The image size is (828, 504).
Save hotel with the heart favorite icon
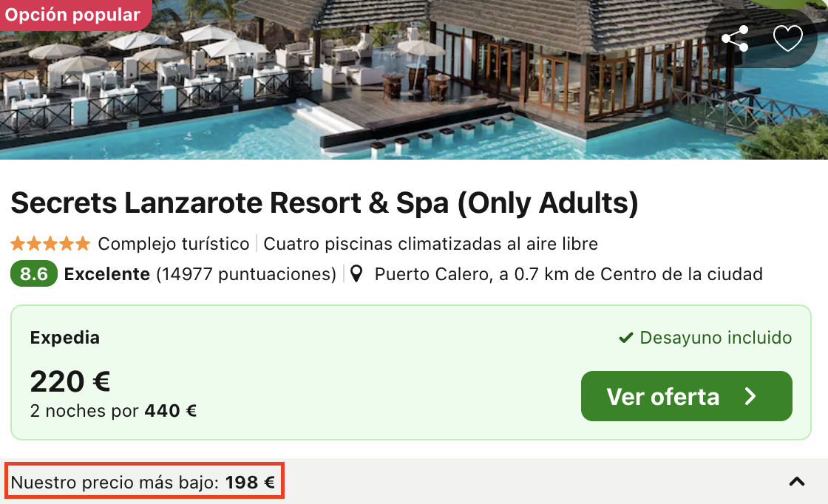coord(788,38)
